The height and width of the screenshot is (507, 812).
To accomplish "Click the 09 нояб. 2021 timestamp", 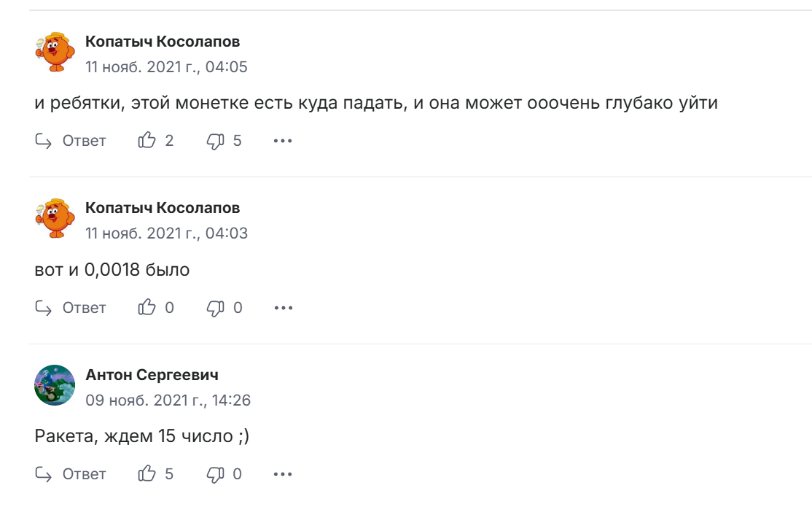I will pos(168,400).
